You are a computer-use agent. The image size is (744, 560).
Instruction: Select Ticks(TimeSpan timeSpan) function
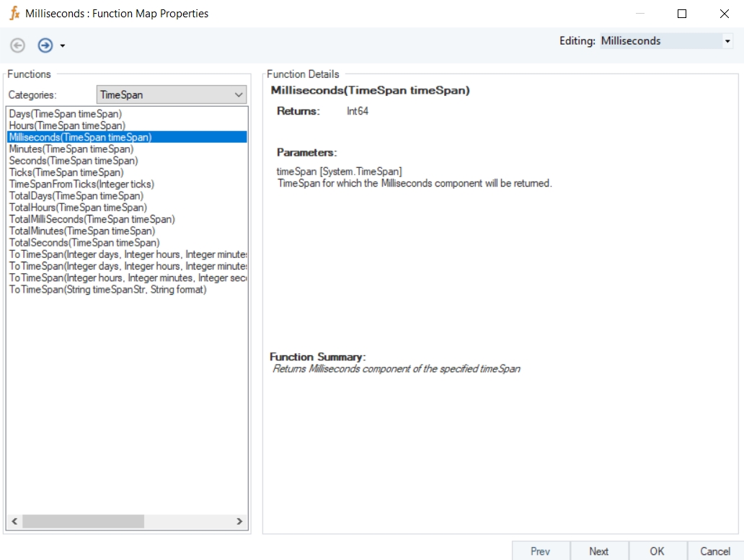point(66,172)
